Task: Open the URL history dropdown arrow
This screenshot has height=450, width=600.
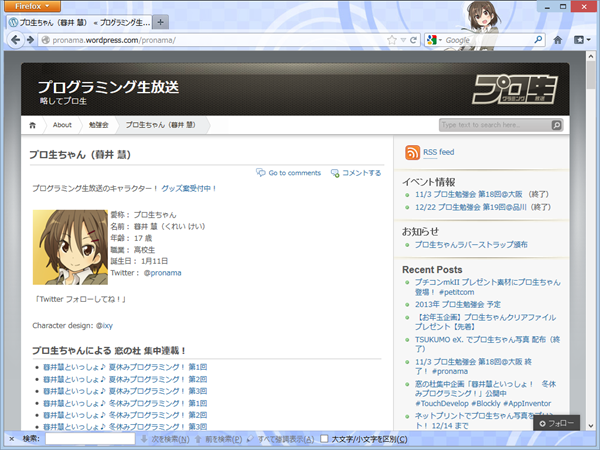Action: 403,40
